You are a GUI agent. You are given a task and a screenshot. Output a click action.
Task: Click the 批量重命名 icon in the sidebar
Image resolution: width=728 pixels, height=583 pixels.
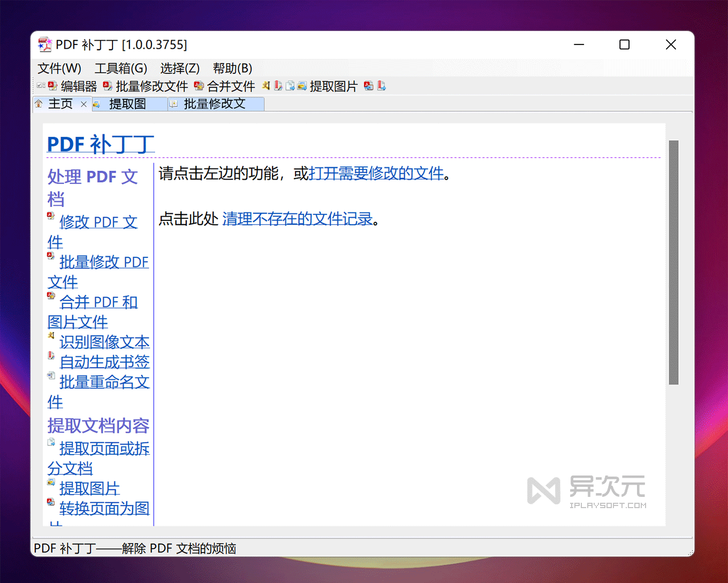pos(51,375)
